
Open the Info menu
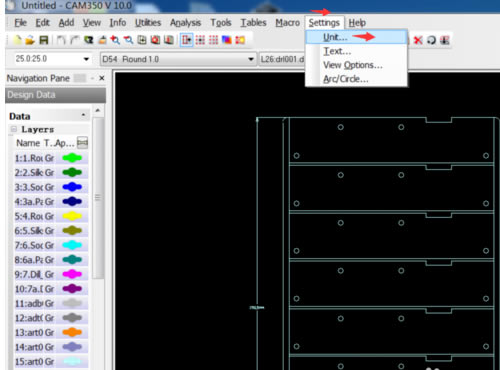click(x=118, y=23)
